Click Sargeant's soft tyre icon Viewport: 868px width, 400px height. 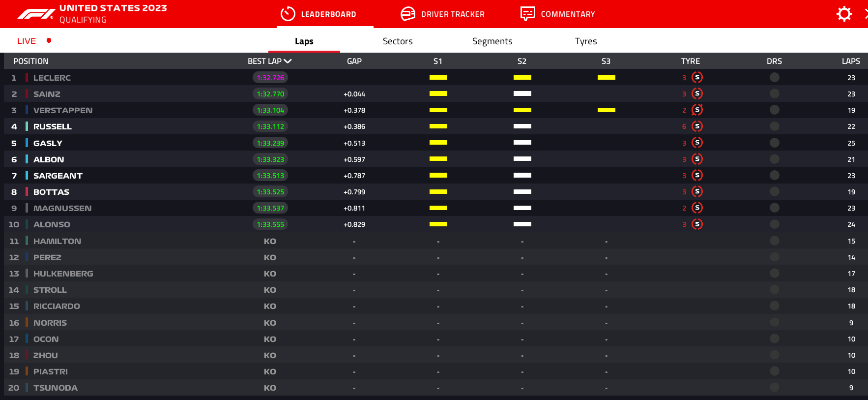697,175
